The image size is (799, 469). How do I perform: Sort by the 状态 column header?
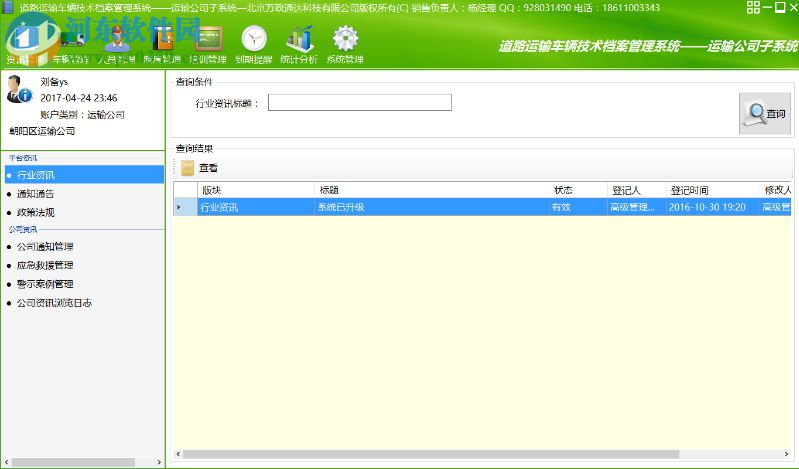click(x=578, y=190)
